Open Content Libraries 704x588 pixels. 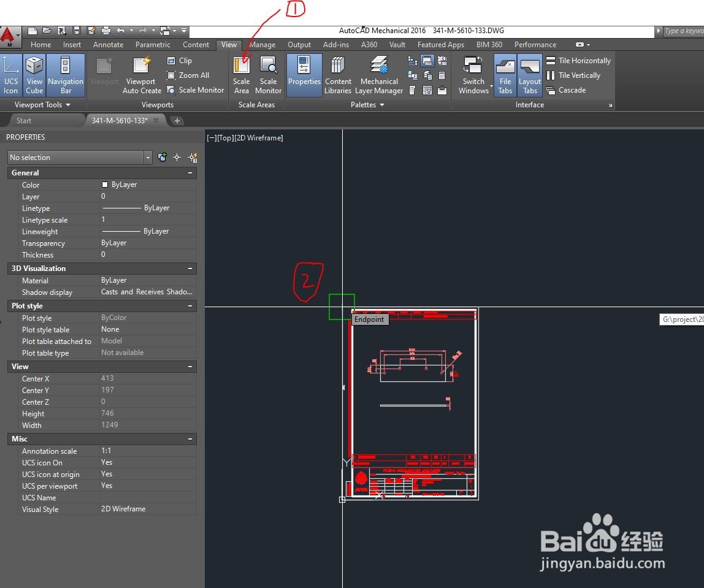tap(338, 75)
